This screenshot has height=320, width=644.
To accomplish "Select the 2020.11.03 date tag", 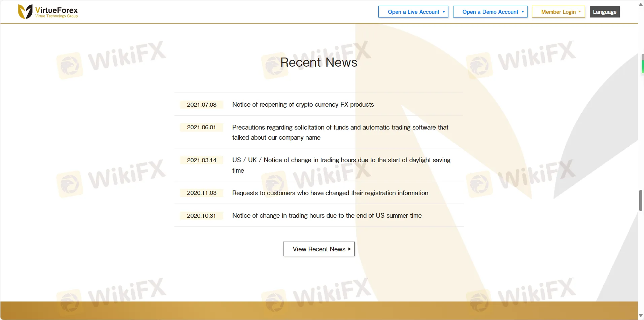I will pyautogui.click(x=202, y=193).
